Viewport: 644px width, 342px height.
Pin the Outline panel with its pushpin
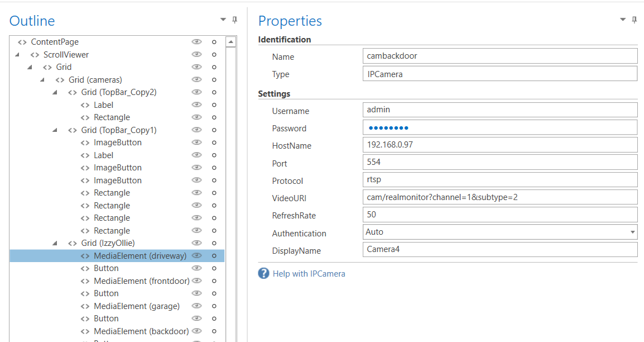[234, 20]
